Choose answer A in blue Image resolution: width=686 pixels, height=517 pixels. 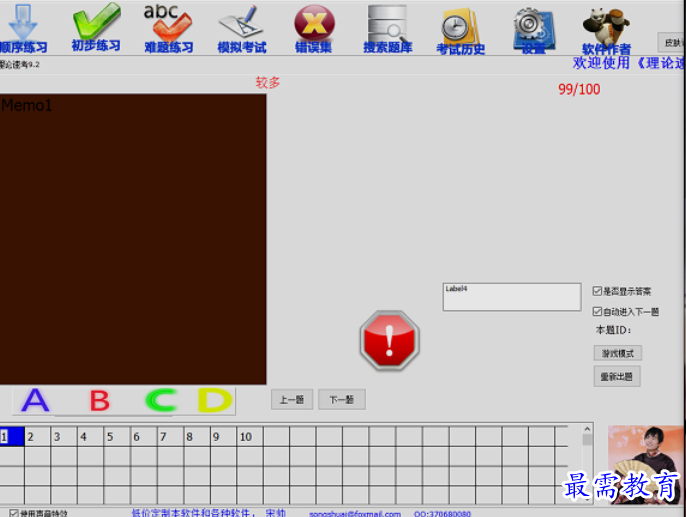(x=35, y=400)
